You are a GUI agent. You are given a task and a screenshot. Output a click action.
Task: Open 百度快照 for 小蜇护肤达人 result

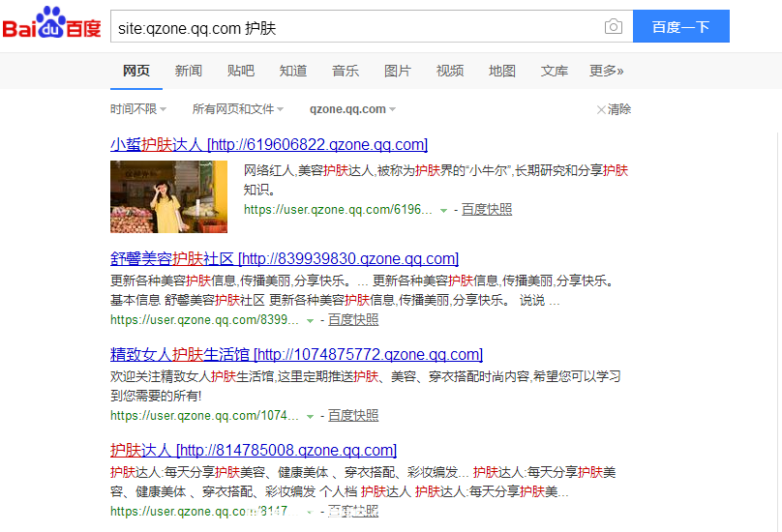tap(487, 209)
